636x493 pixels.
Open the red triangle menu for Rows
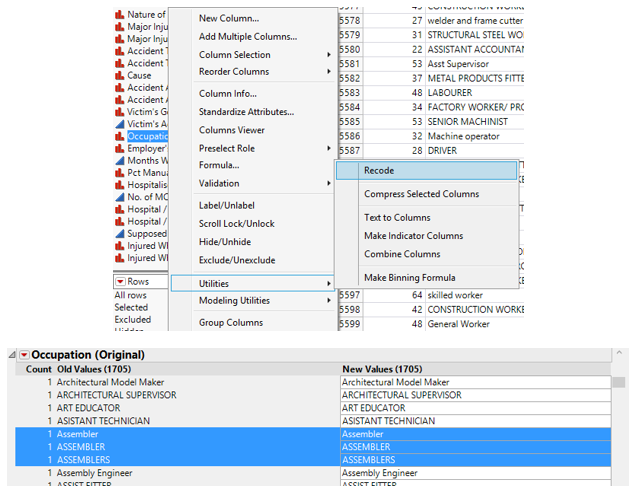(x=119, y=282)
